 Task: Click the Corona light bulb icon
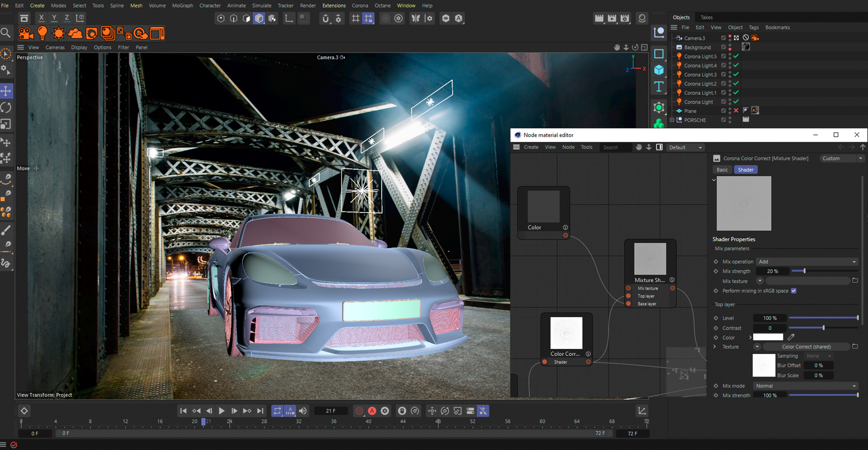click(42, 33)
